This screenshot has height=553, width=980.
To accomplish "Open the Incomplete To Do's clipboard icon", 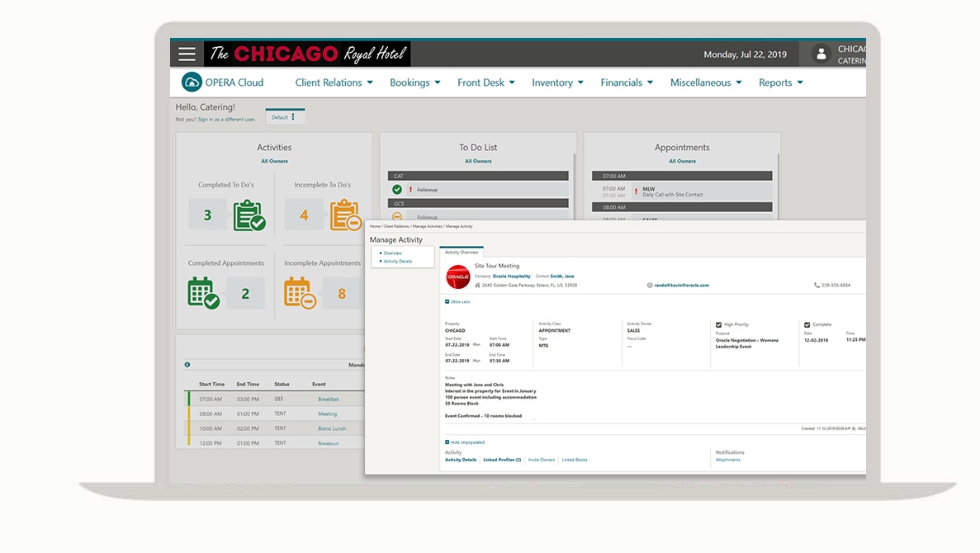I will click(345, 215).
